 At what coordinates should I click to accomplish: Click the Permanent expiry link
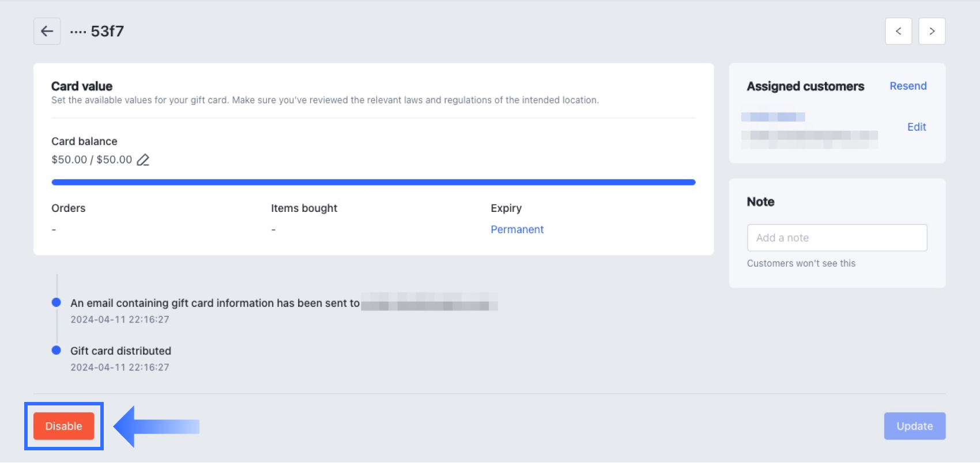pyautogui.click(x=517, y=229)
